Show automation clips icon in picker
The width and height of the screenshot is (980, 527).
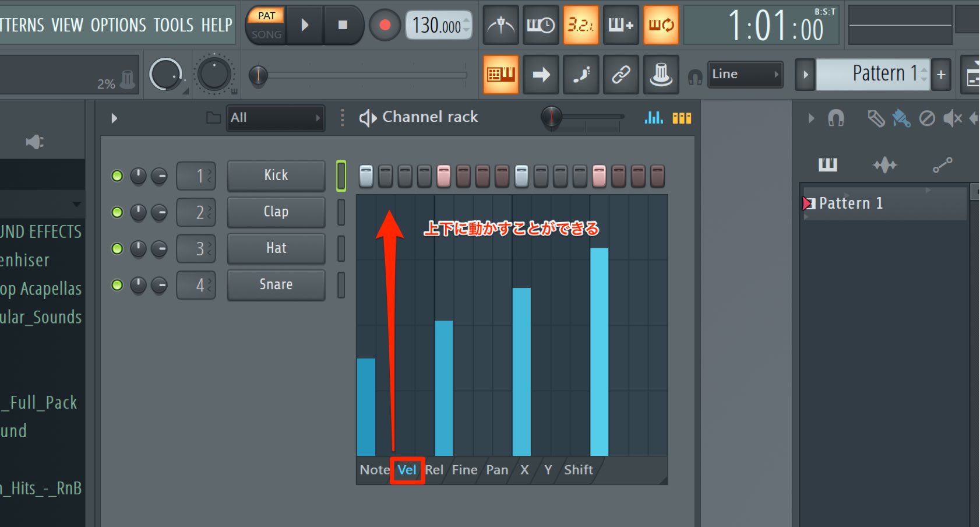pos(942,165)
